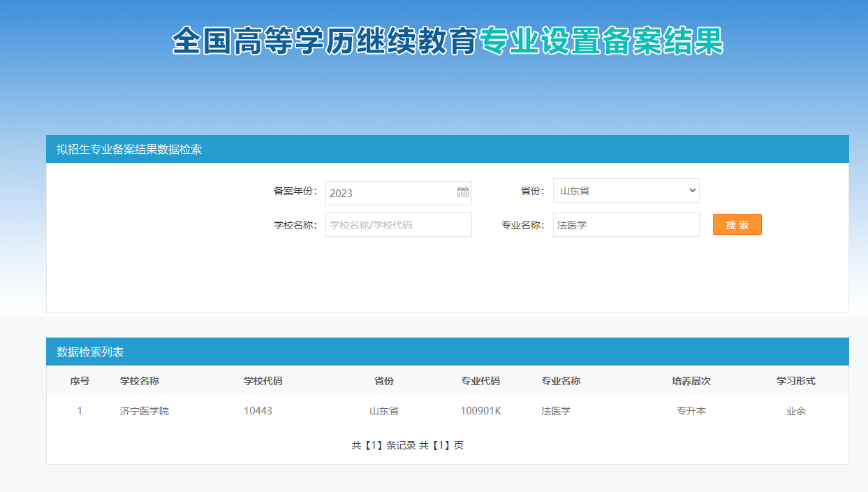Select the 济宁医学院 cell

point(145,411)
